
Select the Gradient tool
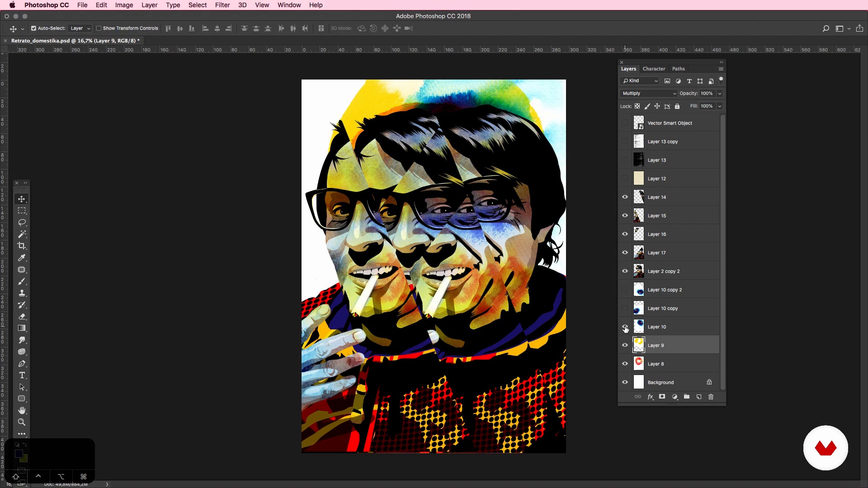tap(22, 328)
